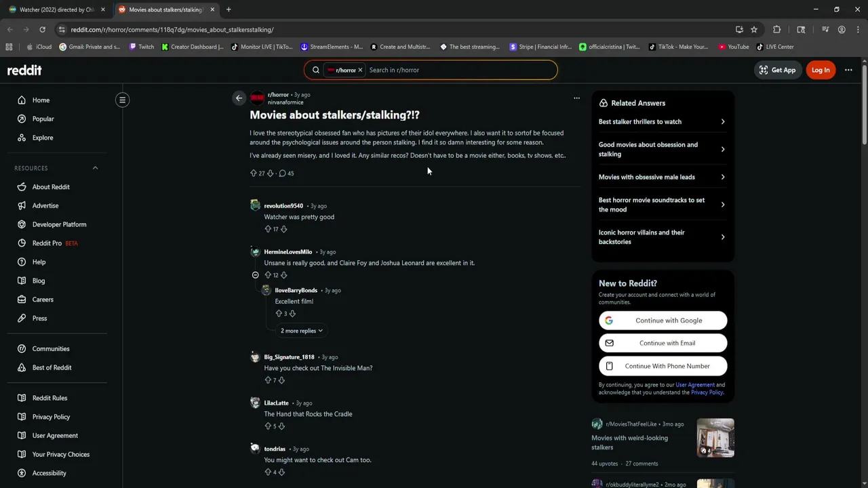Open Accessibility in the sidebar

click(49, 473)
